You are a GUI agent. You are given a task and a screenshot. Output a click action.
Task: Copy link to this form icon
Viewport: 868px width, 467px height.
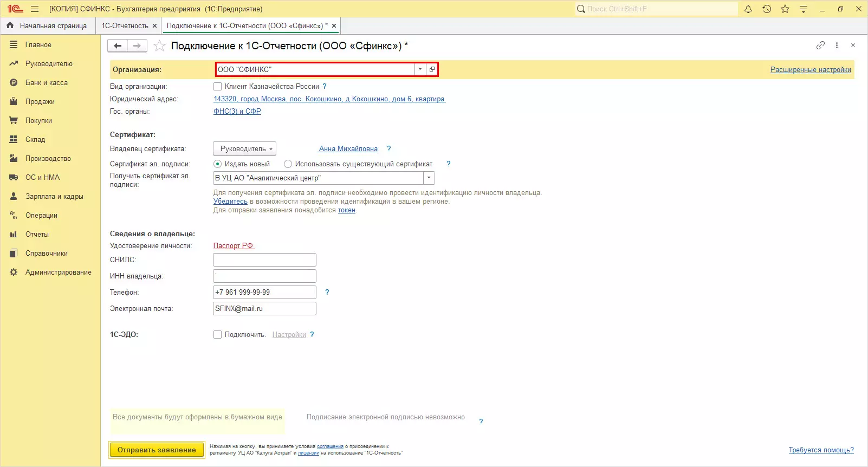pos(820,46)
